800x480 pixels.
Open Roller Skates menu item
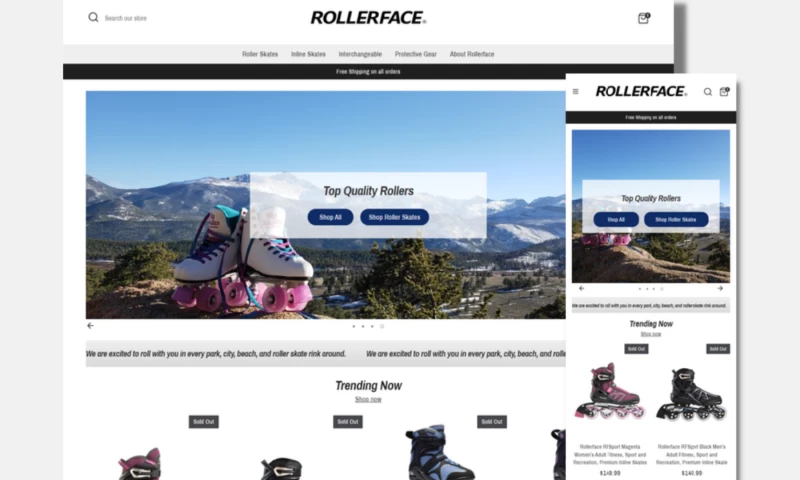coord(260,54)
